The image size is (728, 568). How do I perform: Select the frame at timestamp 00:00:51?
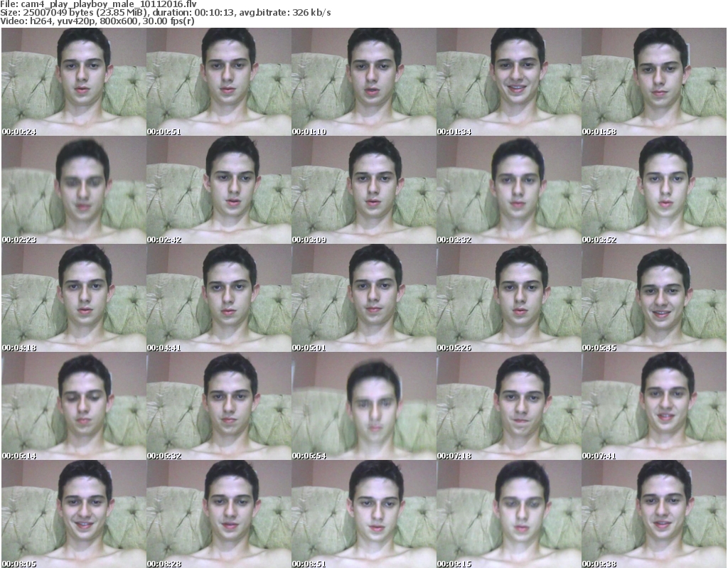pyautogui.click(x=219, y=82)
